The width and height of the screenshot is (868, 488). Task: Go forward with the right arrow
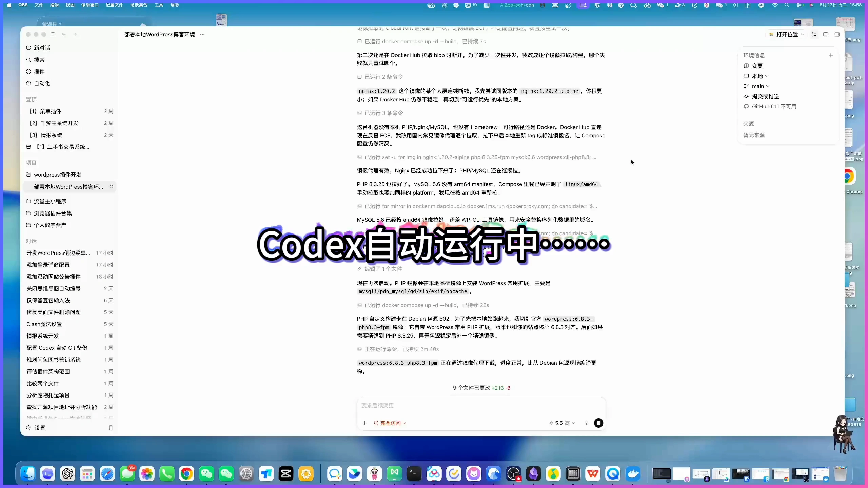click(75, 34)
